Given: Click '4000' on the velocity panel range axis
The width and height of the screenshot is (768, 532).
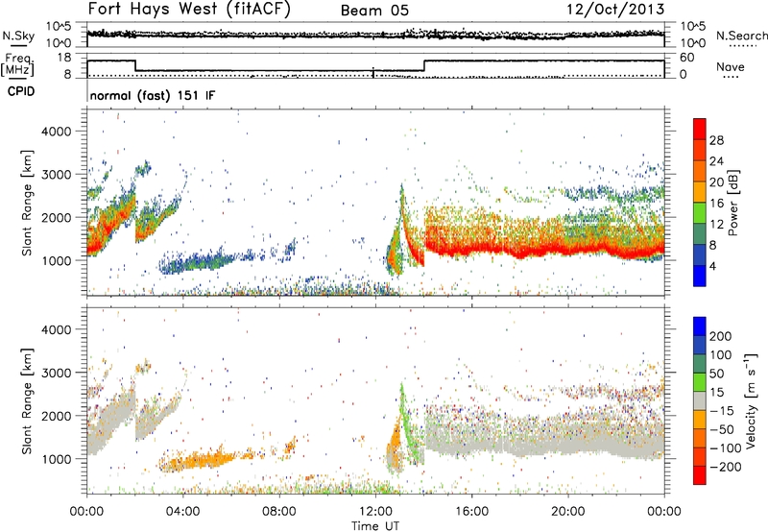Looking at the screenshot, I should (x=56, y=329).
